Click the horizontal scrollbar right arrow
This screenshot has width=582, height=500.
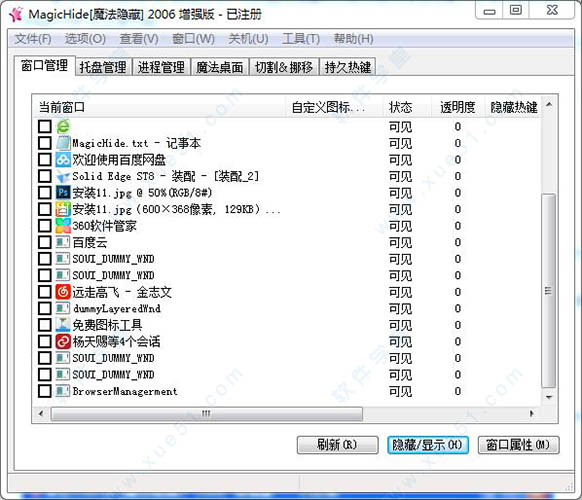point(531,413)
